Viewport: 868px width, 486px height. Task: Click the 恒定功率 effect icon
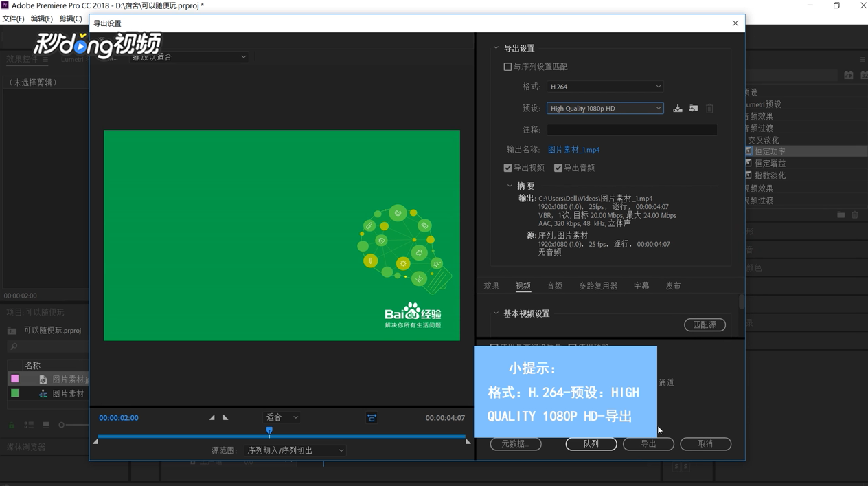(x=749, y=151)
